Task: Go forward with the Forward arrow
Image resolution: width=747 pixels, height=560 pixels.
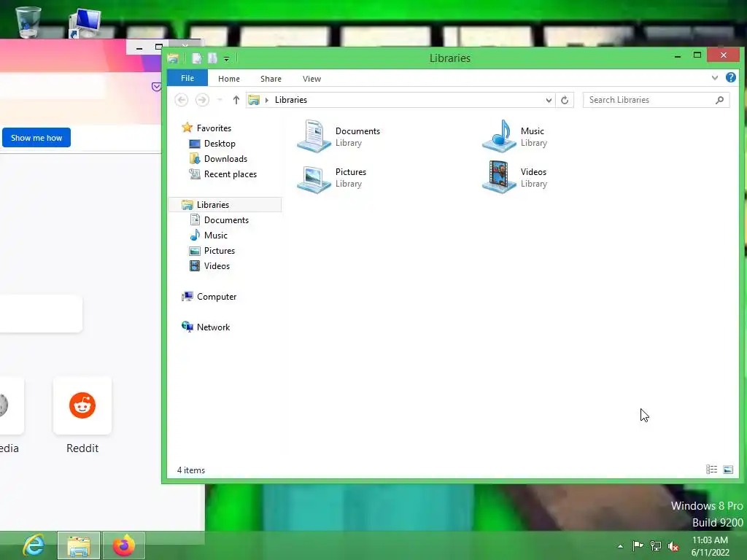Action: (202, 99)
